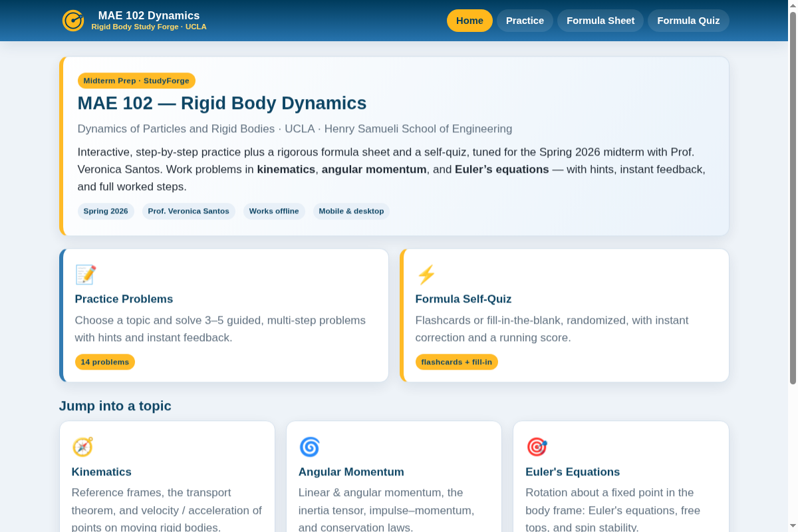The height and width of the screenshot is (532, 798).
Task: Click the bold word 'kinematics' in the intro
Action: (x=286, y=170)
